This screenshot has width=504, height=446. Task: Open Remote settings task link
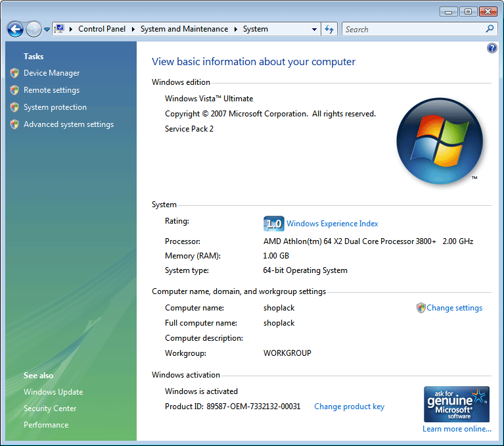pyautogui.click(x=51, y=90)
